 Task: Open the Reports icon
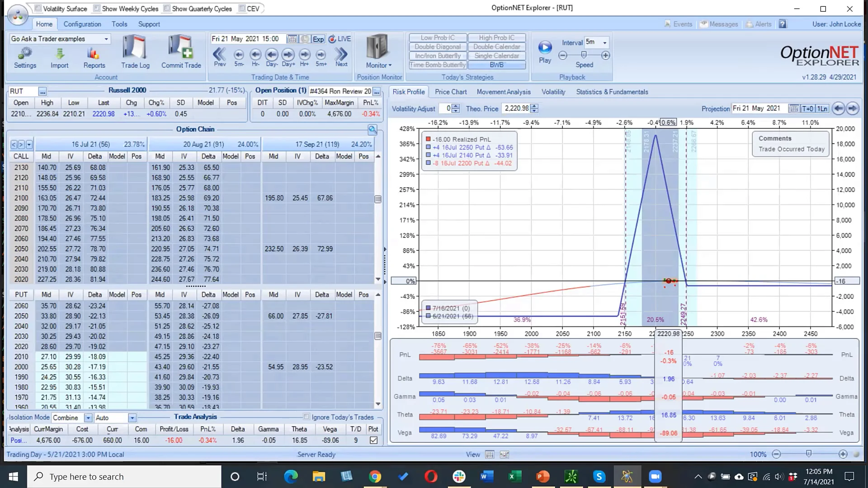[94, 58]
